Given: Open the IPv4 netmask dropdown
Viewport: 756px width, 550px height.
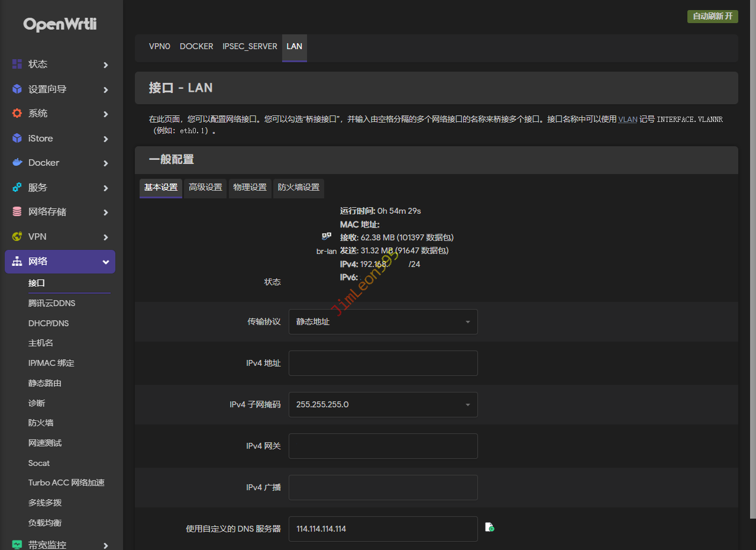Looking at the screenshot, I should pyautogui.click(x=383, y=404).
